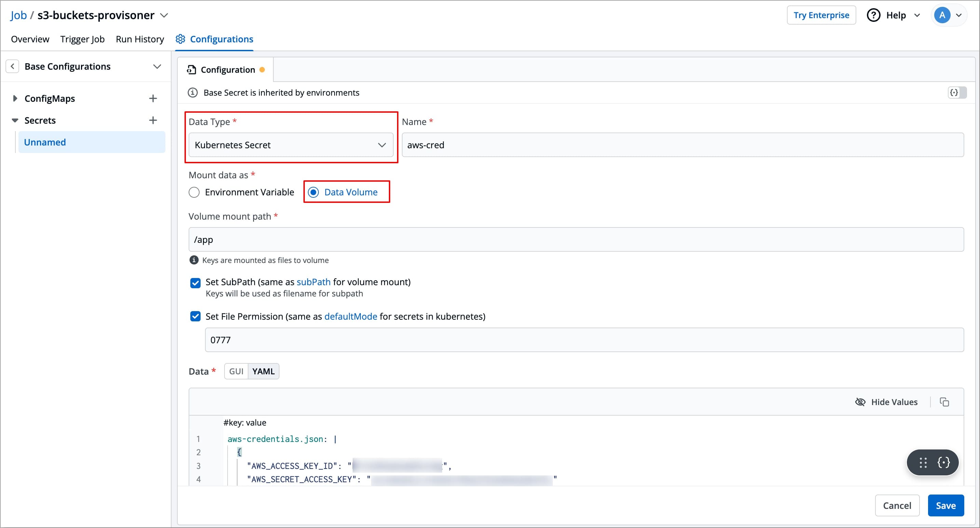
Task: Click the Volume mount path field
Action: pyautogui.click(x=576, y=239)
